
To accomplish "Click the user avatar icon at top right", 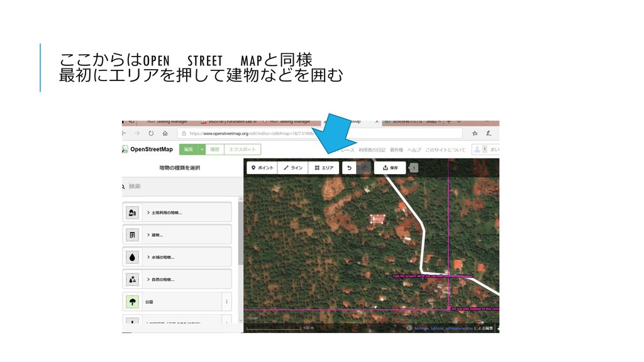I will [x=477, y=150].
